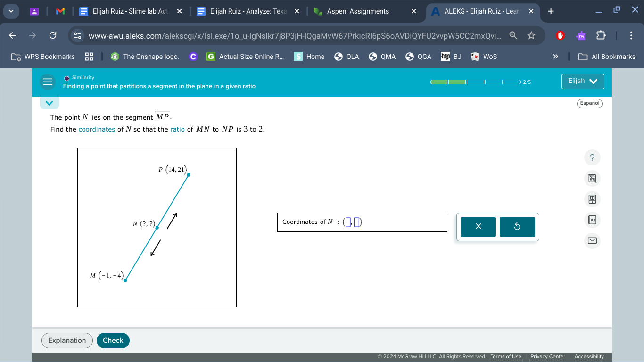644x362 pixels.
Task: Open the 'ratio' glossary link
Action: tap(177, 129)
